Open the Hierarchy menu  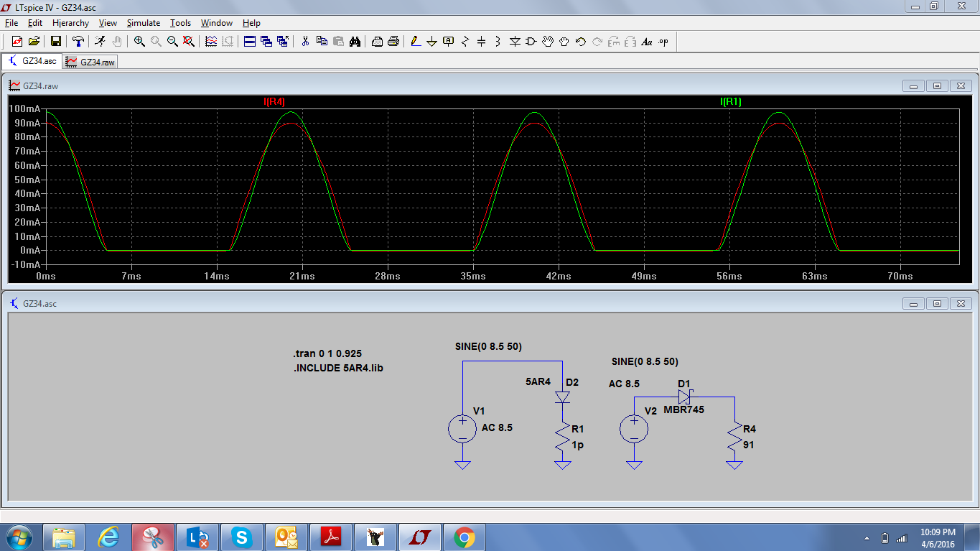click(x=70, y=23)
